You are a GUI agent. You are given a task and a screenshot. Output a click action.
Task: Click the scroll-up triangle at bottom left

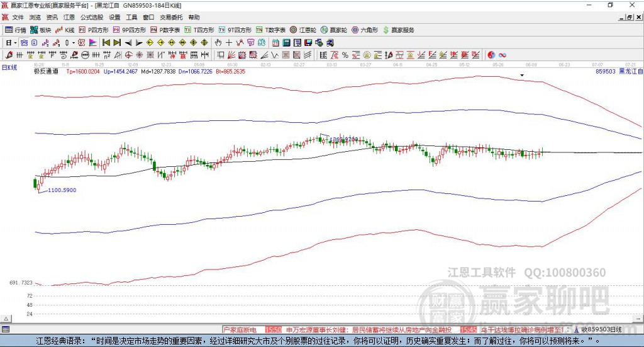coord(6,319)
